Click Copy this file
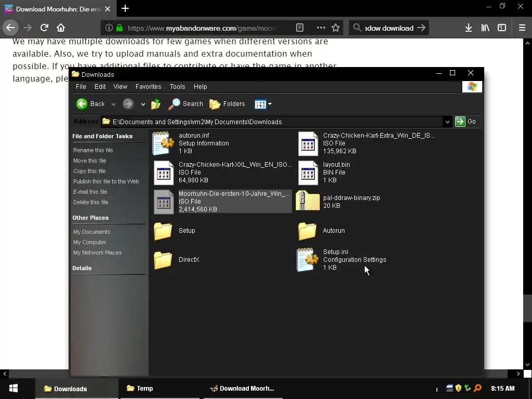The image size is (532, 399). point(89,171)
